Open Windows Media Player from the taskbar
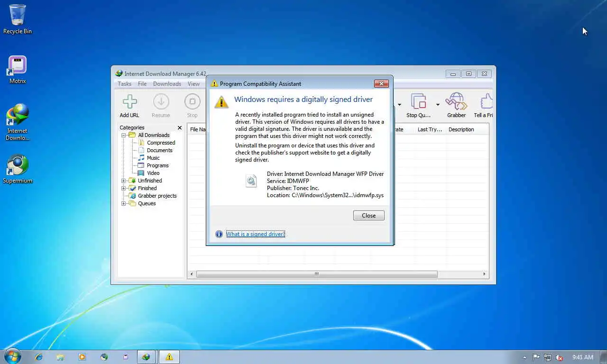This screenshot has height=364, width=607. point(82,357)
